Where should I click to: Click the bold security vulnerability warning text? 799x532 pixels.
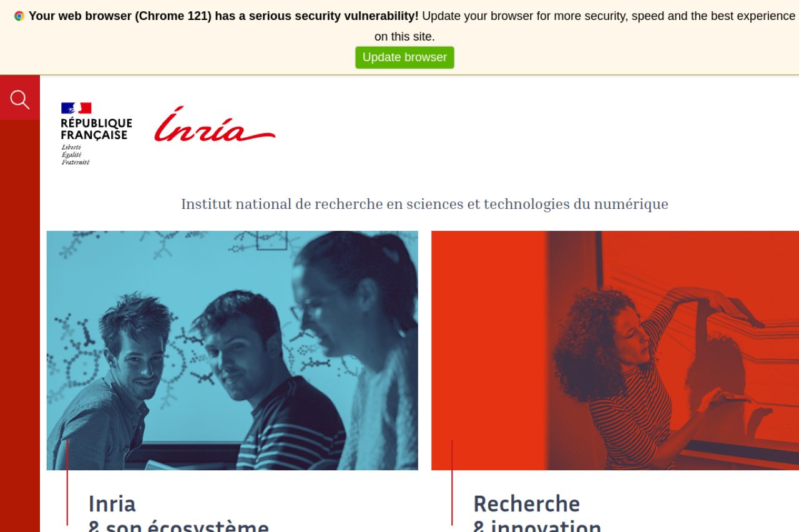click(x=223, y=16)
